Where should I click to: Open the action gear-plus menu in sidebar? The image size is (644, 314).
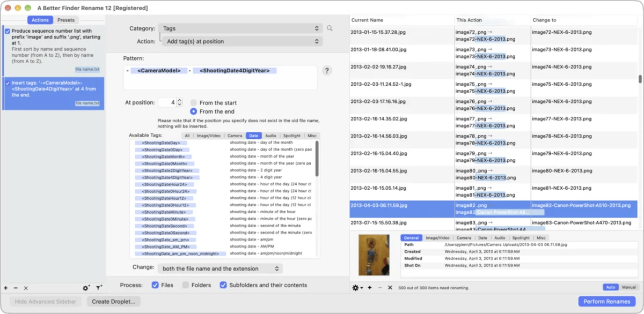point(86,288)
